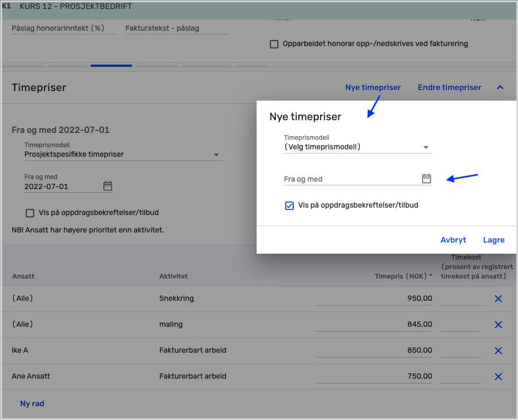
Task: Click the (Alle) cell in maling row
Action: pyautogui.click(x=22, y=324)
